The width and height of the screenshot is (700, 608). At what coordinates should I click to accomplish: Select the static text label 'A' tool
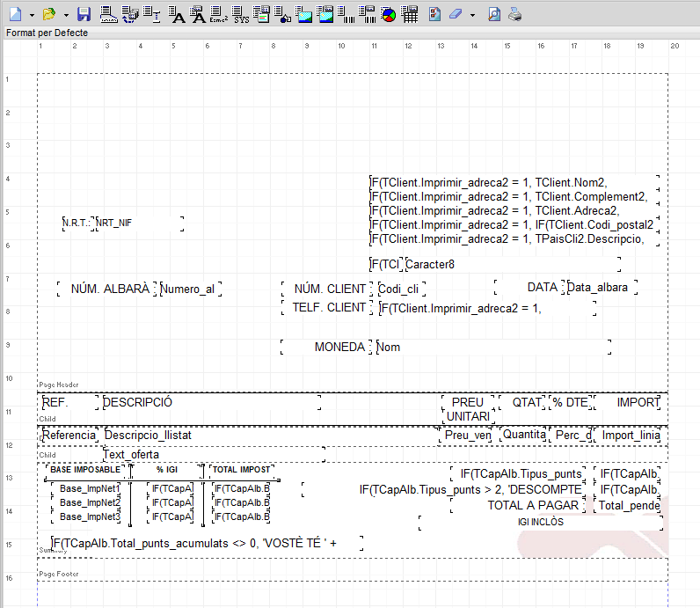177,14
